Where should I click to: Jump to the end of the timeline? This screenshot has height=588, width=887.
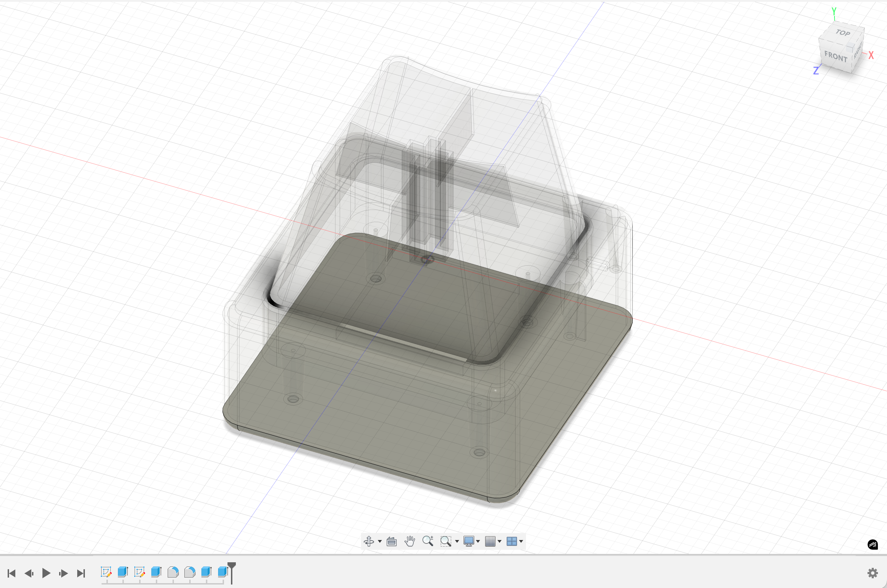click(x=81, y=573)
